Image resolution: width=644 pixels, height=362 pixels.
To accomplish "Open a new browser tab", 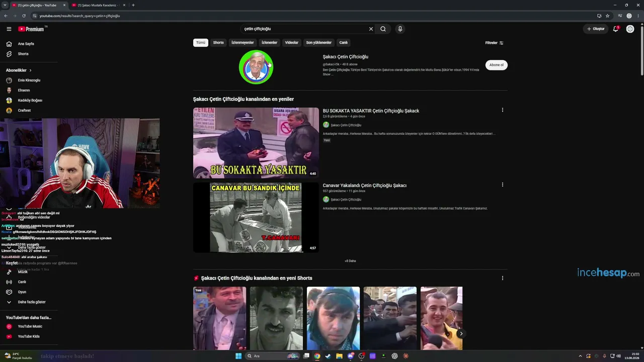I will coord(133,5).
